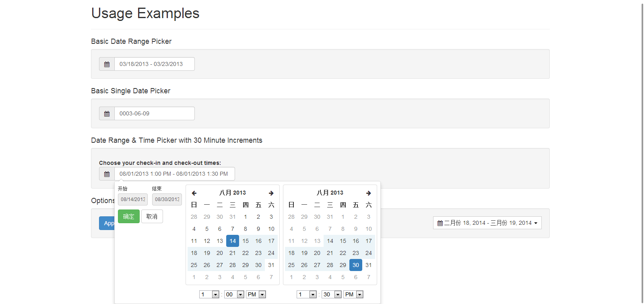Open right calendar hour dropdown showing 1

coord(307,294)
